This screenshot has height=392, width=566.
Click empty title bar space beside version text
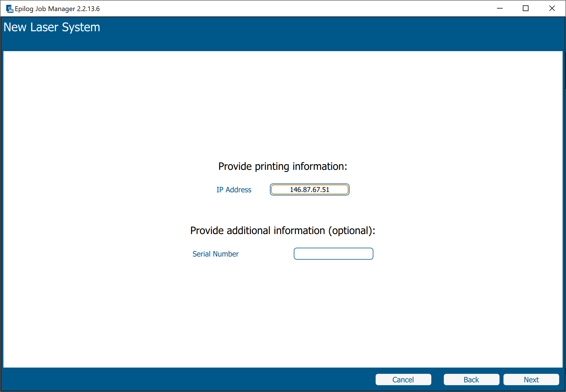click(284, 9)
